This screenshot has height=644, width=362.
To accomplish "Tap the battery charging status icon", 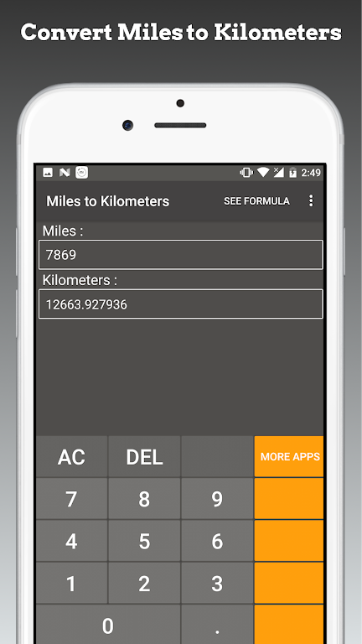I will pos(292,173).
